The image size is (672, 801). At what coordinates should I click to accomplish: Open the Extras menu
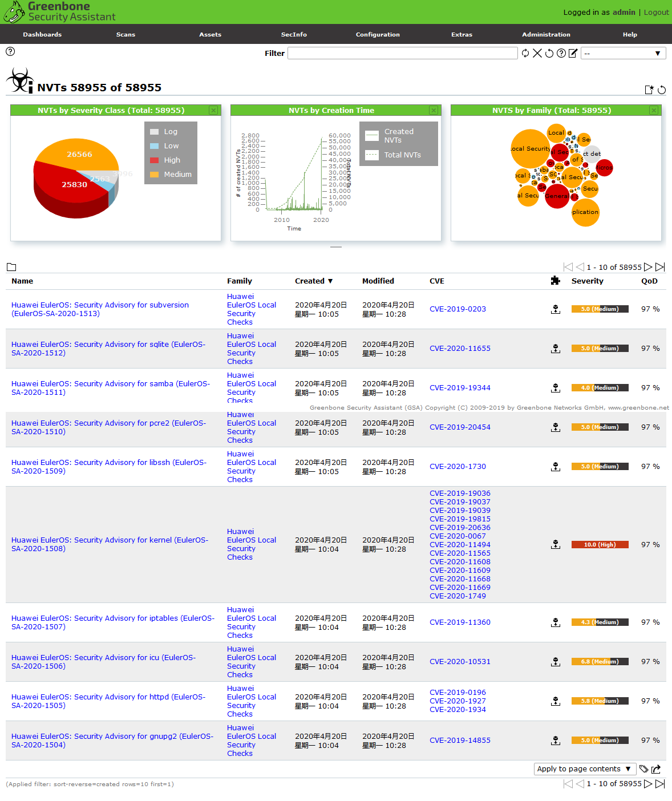[x=462, y=34]
